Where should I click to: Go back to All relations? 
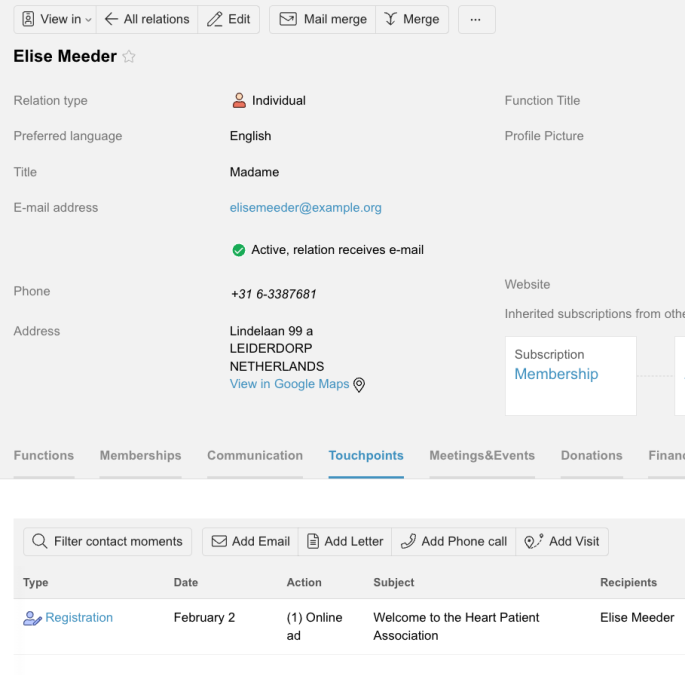coord(147,19)
